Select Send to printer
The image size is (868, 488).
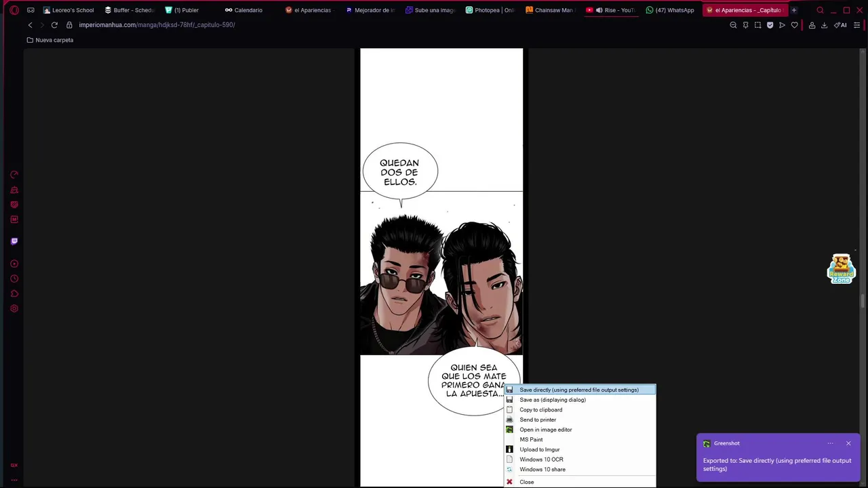tap(580, 420)
